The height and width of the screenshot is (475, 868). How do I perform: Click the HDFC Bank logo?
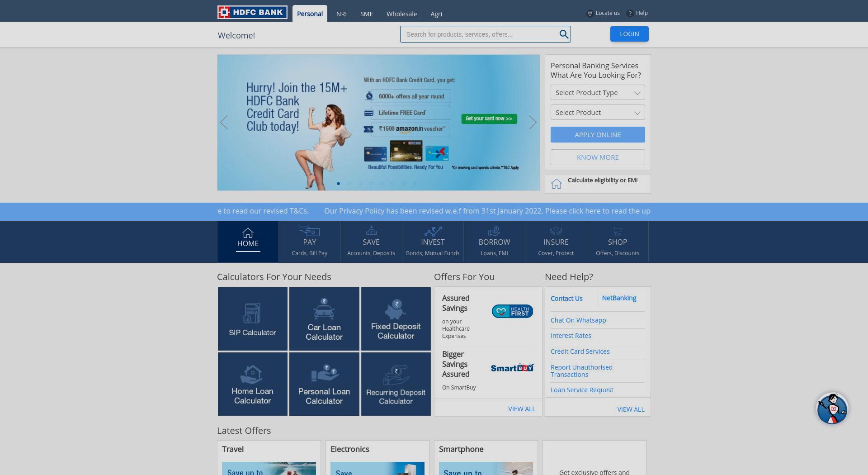[252, 12]
